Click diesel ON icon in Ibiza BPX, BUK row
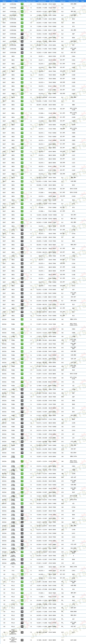This screenshot has height=644, width=86. (22, 301)
